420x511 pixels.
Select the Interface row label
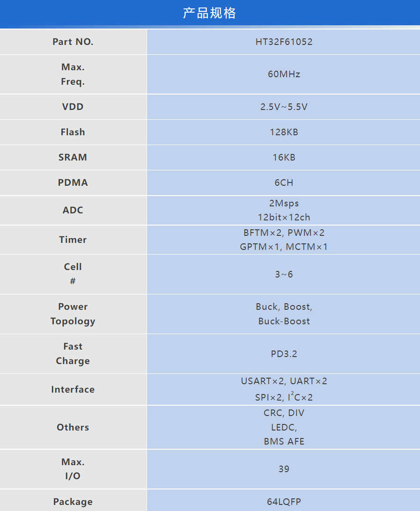coord(73,389)
